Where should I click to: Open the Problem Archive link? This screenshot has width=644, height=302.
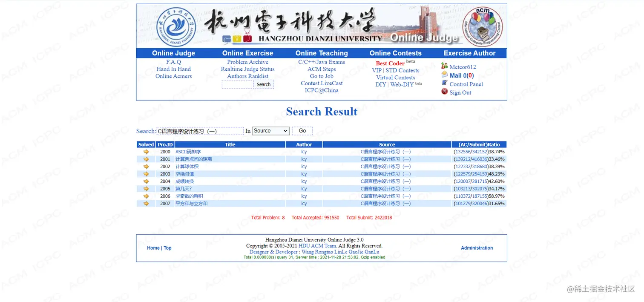pos(247,62)
